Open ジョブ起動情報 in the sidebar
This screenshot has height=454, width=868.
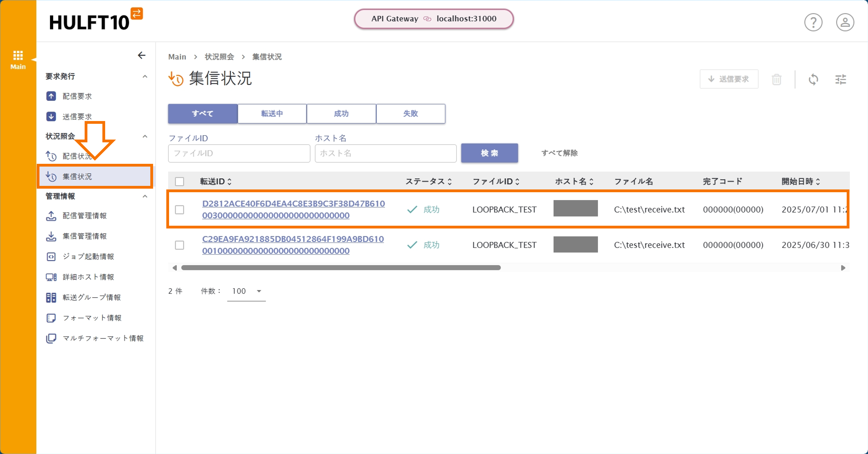[x=88, y=257]
